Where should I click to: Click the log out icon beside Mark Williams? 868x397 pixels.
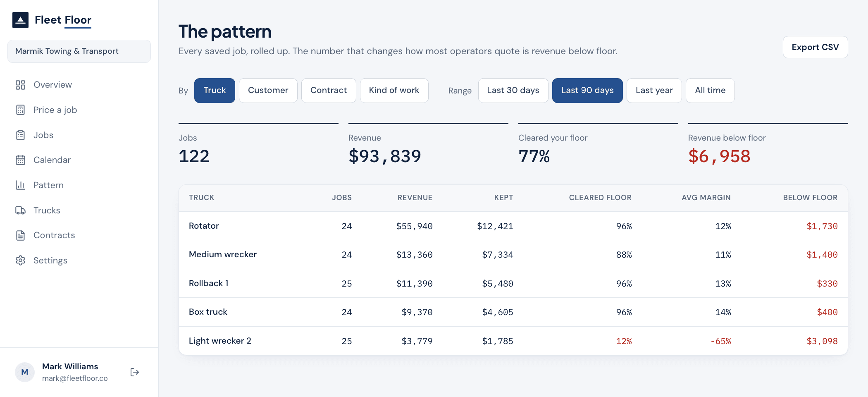point(135,372)
